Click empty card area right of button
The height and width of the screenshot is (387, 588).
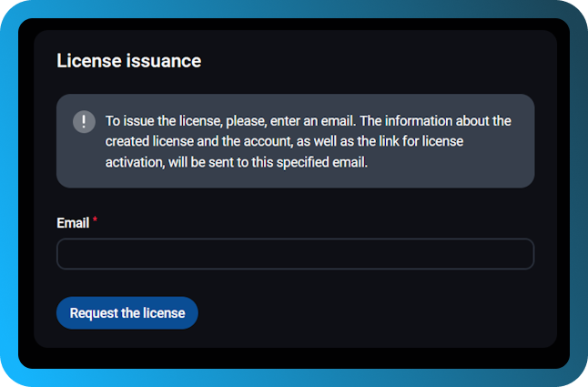(382, 312)
